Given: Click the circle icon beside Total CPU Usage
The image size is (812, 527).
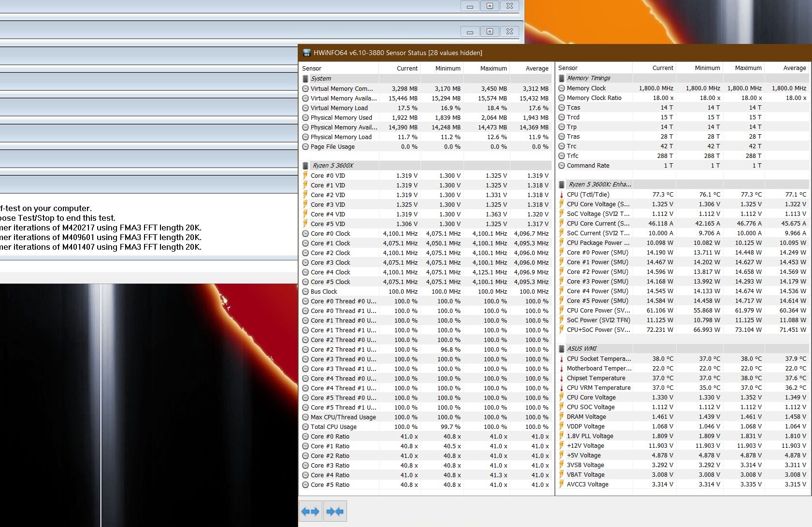Looking at the screenshot, I should [305, 427].
